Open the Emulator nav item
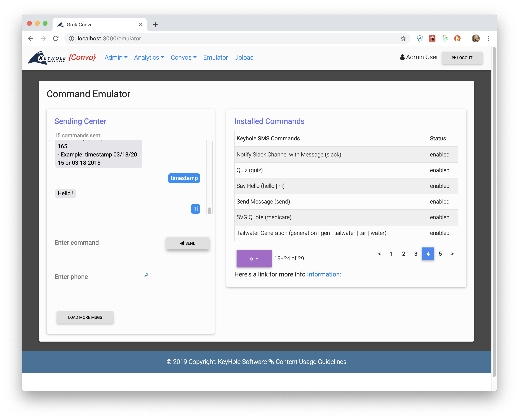This screenshot has width=519, height=420. [215, 57]
